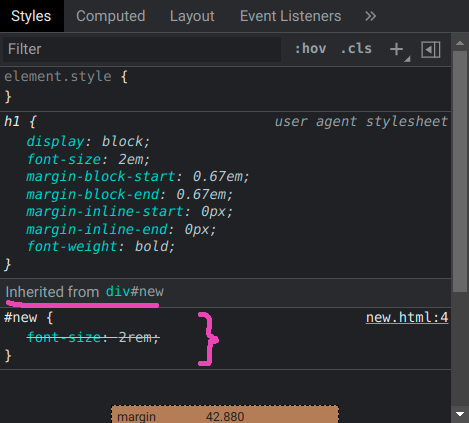
Task: Click the scrollbar up arrow
Action: tap(460, 43)
